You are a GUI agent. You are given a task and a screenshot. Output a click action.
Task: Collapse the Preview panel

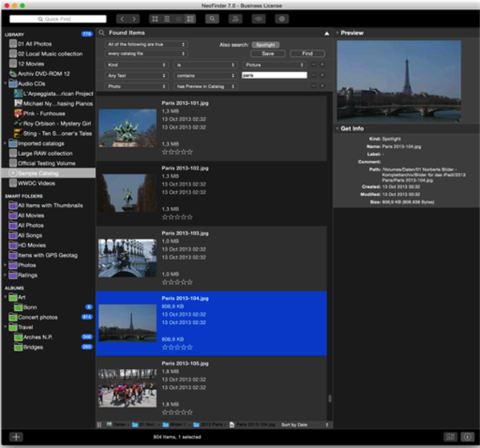[337, 33]
